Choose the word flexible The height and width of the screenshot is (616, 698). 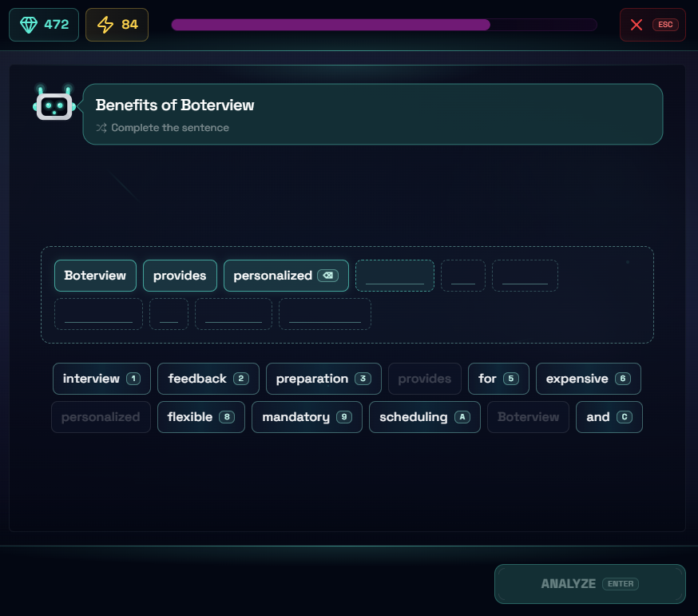tap(201, 417)
